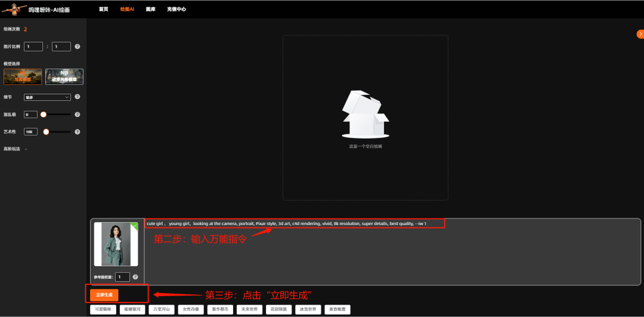Image resolution: width=644 pixels, height=317 pixels.
Task: Click the uploaded reference portrait thumbnail
Action: coord(116,244)
